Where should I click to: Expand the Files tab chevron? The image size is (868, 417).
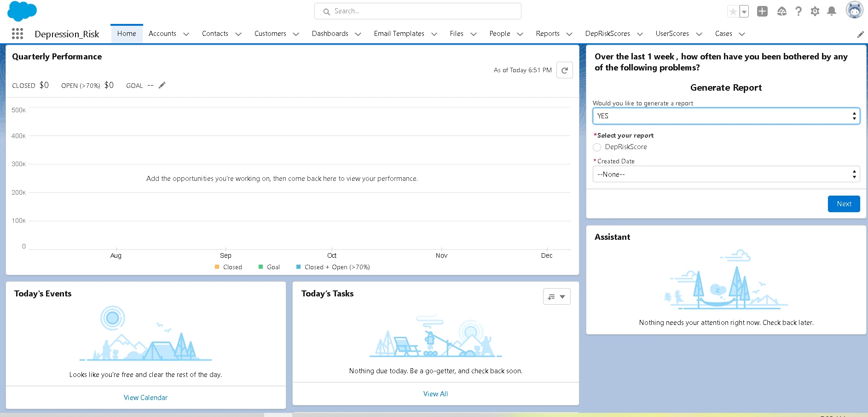(x=474, y=34)
